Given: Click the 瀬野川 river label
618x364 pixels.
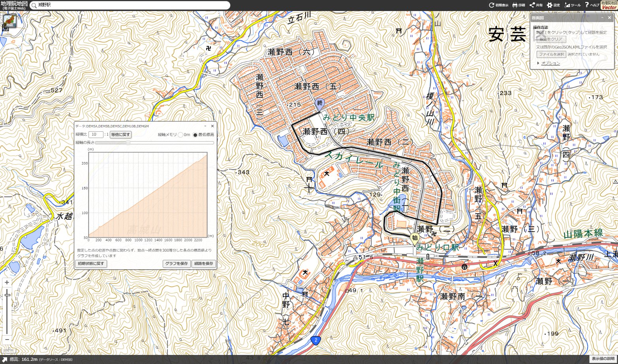Looking at the screenshot, I should 581,258.
